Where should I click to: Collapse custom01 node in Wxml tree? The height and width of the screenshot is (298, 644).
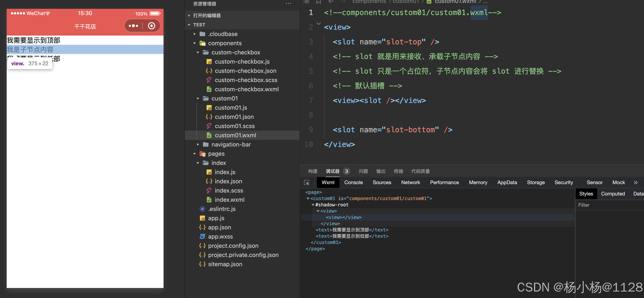(308, 199)
